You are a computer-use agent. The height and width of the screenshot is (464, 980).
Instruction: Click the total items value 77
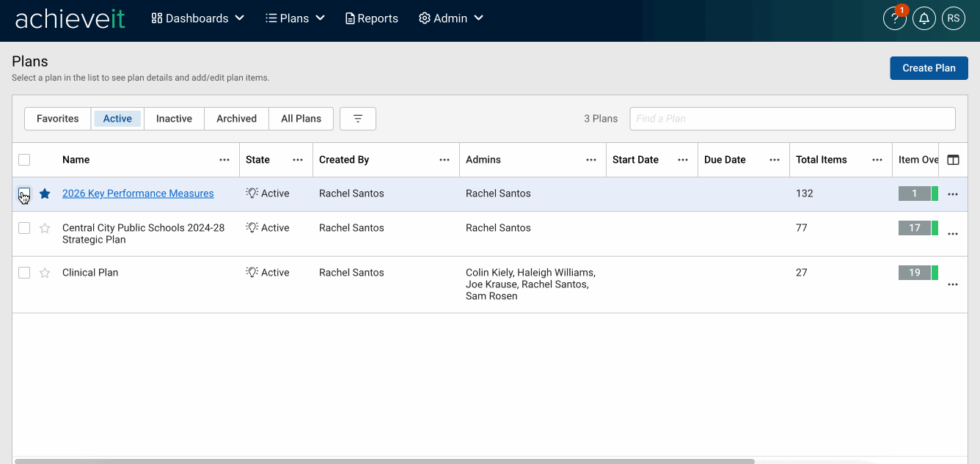(802, 228)
